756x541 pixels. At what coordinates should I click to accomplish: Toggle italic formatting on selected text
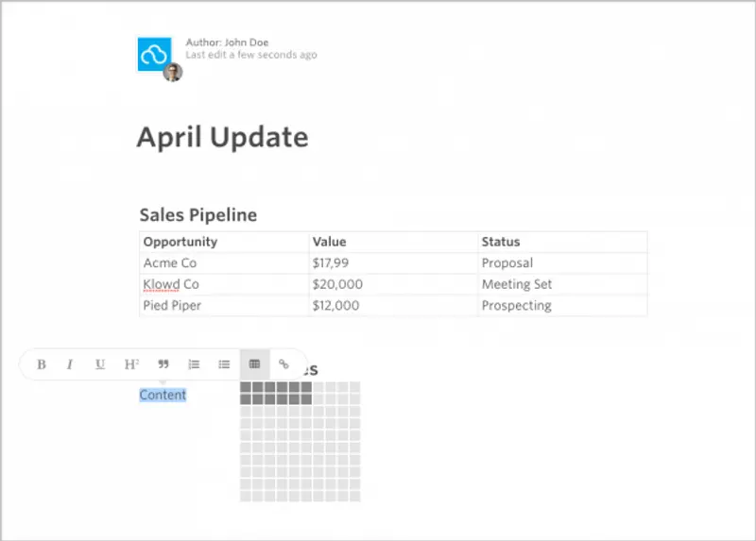70,364
